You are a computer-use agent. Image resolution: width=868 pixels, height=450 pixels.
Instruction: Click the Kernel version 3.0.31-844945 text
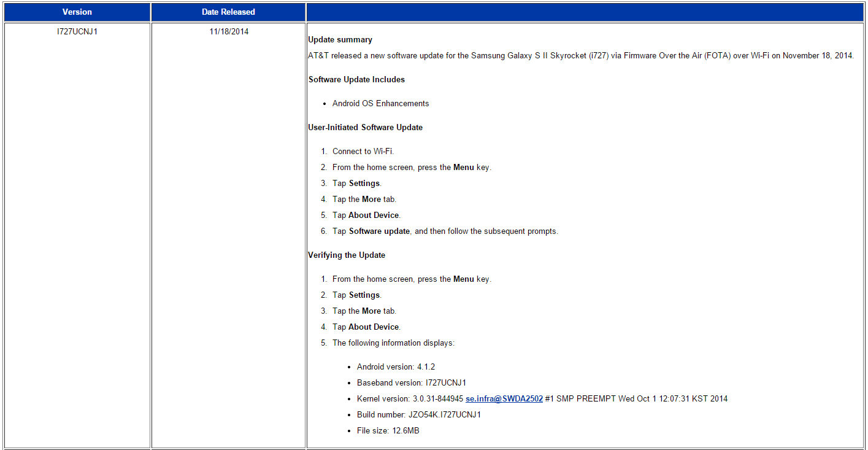click(410, 398)
